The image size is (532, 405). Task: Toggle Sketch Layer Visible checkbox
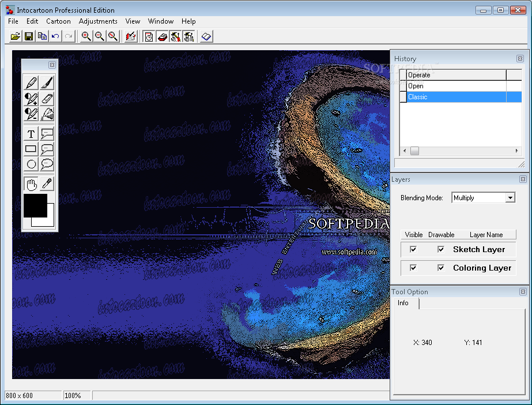tap(413, 249)
